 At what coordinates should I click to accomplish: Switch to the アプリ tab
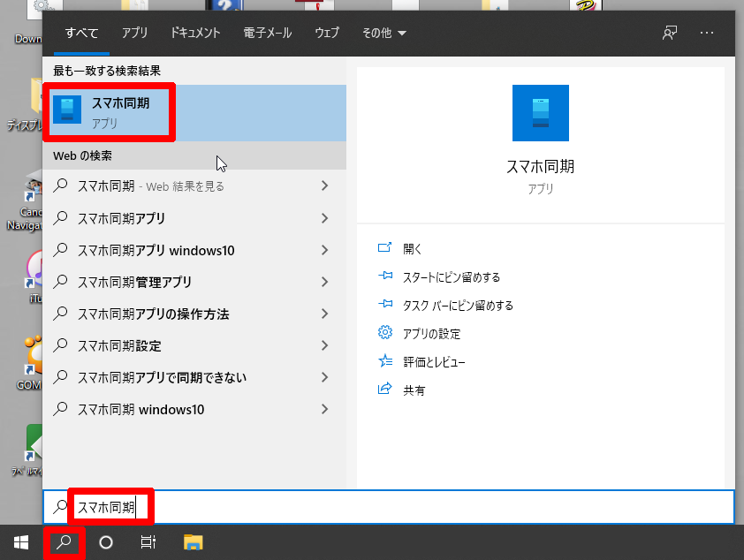click(135, 33)
